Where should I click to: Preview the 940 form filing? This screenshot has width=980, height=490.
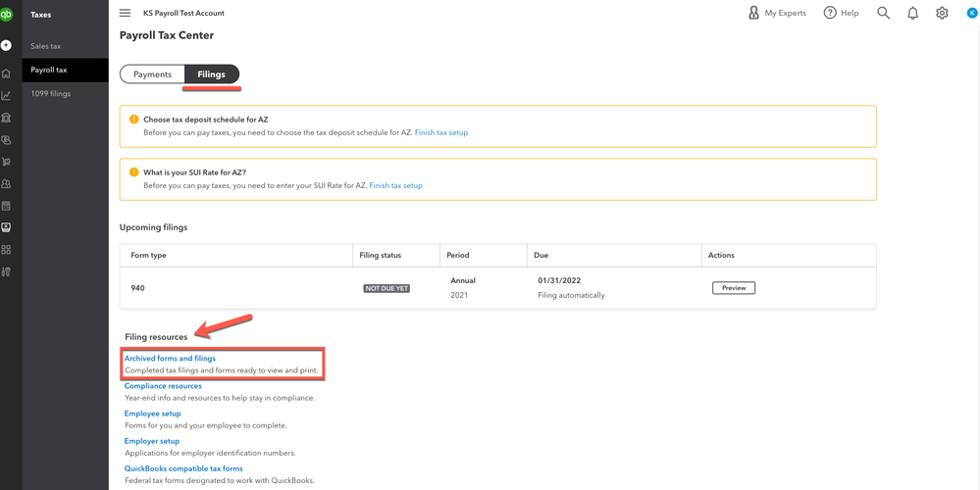click(734, 288)
